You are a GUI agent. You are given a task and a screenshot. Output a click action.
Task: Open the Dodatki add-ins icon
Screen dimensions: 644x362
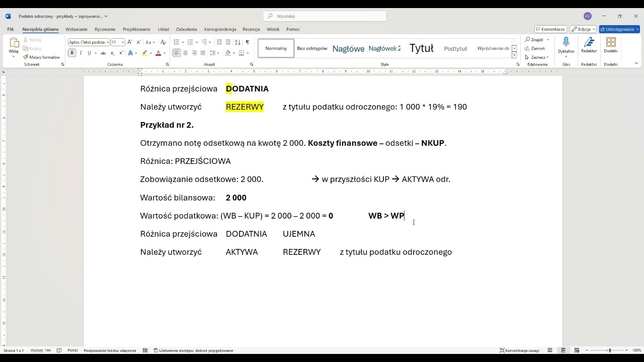611,42
